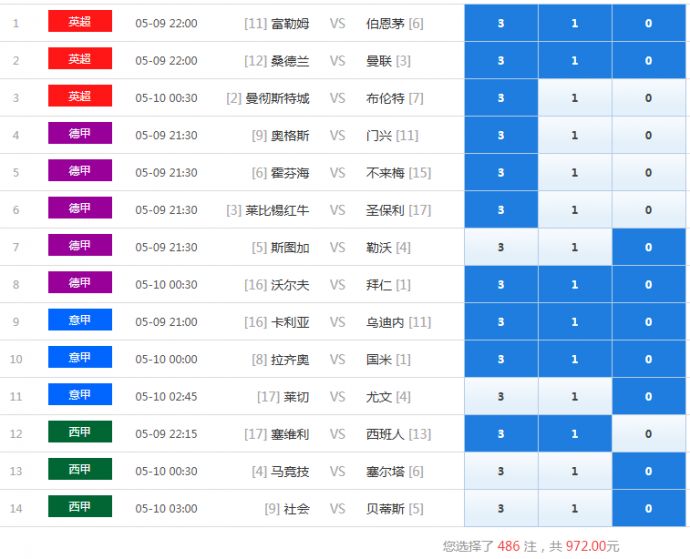The height and width of the screenshot is (559, 690).
Task: Toggle 3 for 塞维利 vs 西班人
Action: [501, 434]
